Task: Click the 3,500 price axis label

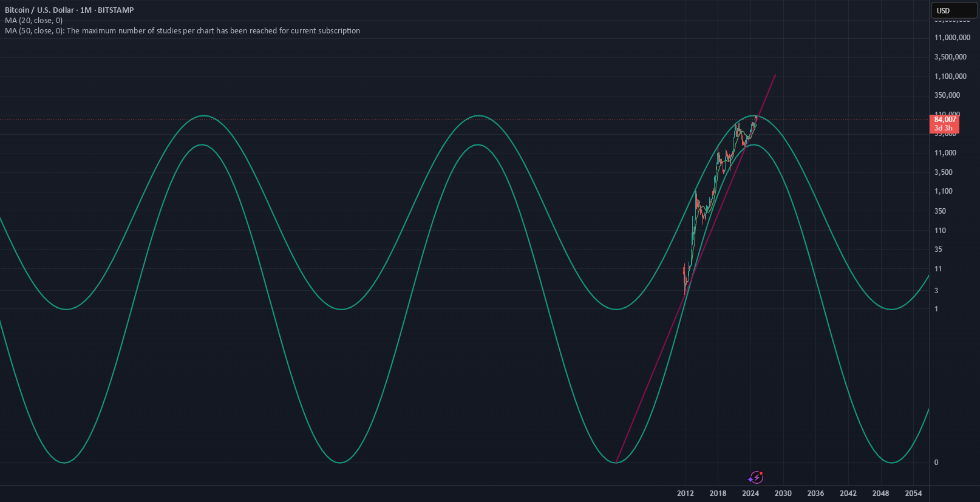Action: (x=944, y=172)
